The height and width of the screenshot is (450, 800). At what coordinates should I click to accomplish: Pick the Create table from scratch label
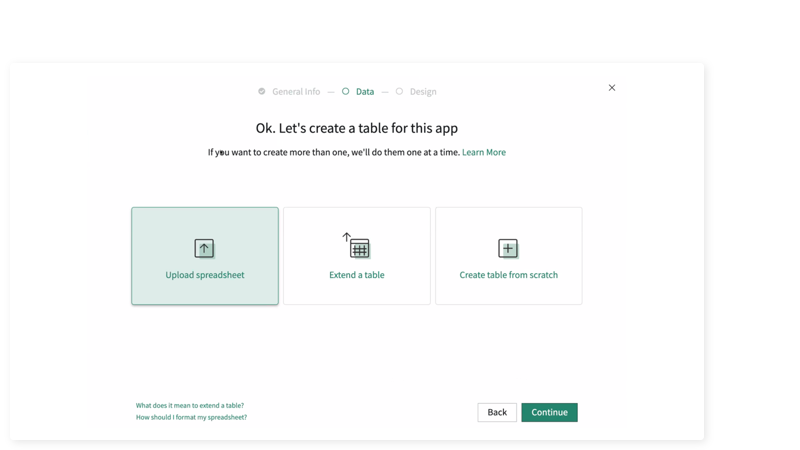pos(509,275)
